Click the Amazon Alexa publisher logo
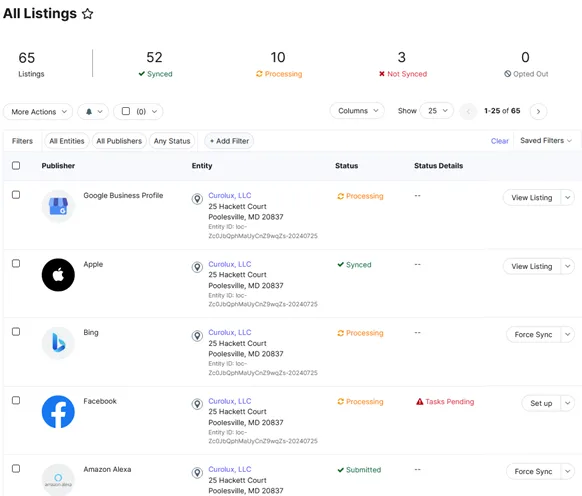The height and width of the screenshot is (496, 582). (x=58, y=479)
